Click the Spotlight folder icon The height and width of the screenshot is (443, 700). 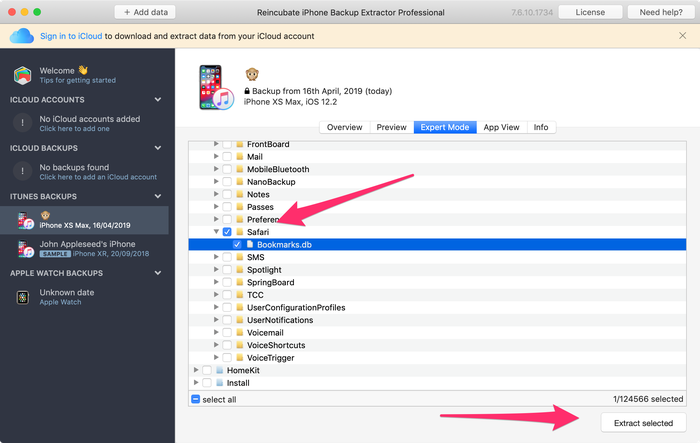pos(240,270)
